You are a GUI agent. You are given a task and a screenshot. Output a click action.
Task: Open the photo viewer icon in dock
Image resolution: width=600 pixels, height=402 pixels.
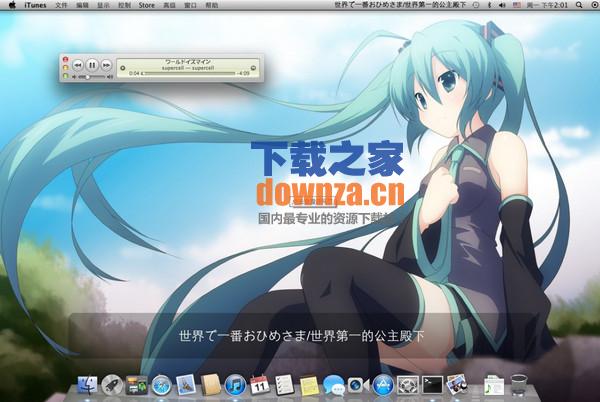click(457, 384)
